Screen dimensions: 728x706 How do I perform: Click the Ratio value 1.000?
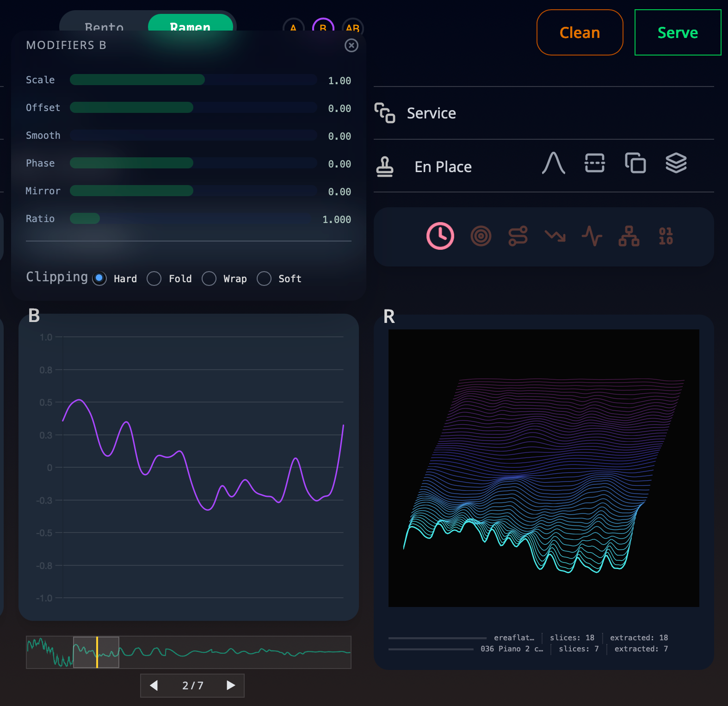pyautogui.click(x=337, y=219)
